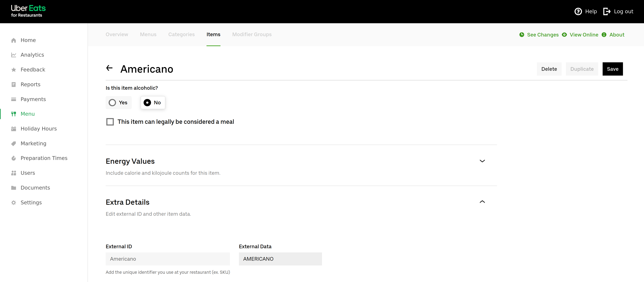
Task: Go back using the arrow beside Americano
Action: coord(109,68)
